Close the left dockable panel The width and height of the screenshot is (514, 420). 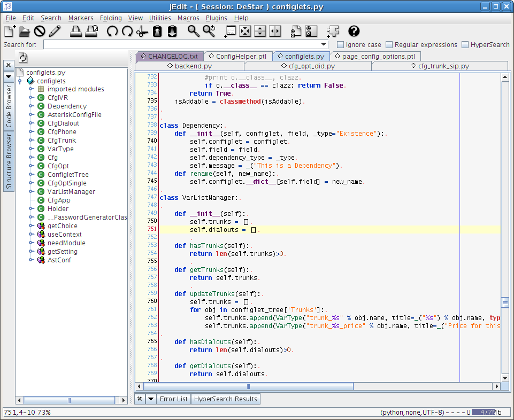coord(9,65)
